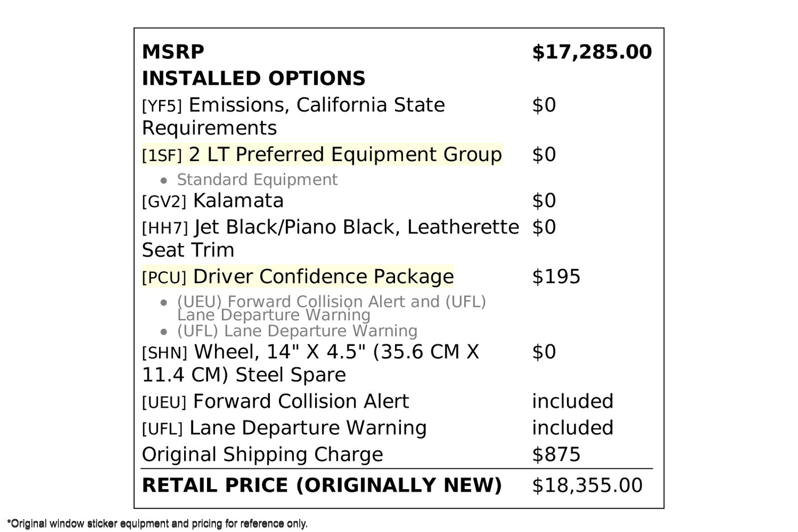Click the $18,355.00 retail price total
The width and height of the screenshot is (798, 532).
[x=587, y=486]
